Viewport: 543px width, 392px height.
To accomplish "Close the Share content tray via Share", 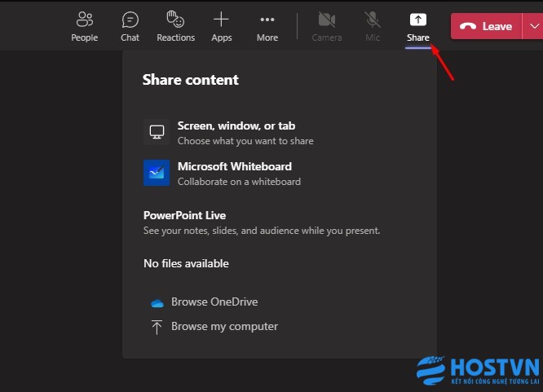I will (418, 27).
